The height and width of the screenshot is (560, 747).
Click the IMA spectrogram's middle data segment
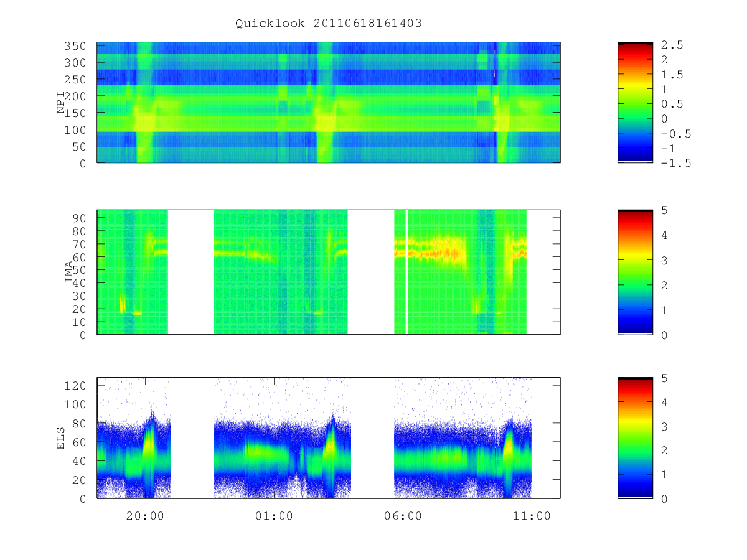click(x=281, y=272)
